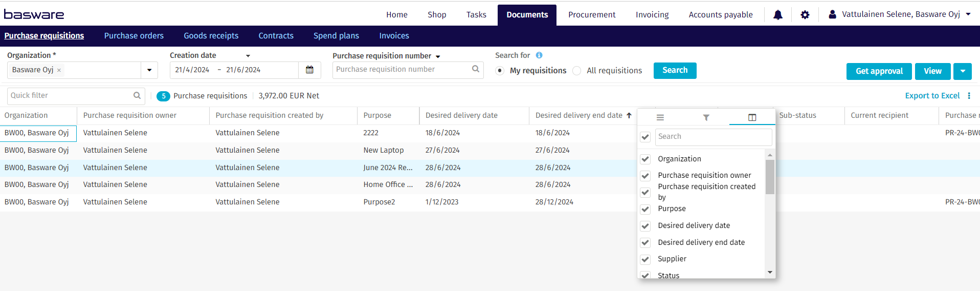
Task: Open the Accounts payable menu
Action: (x=721, y=15)
